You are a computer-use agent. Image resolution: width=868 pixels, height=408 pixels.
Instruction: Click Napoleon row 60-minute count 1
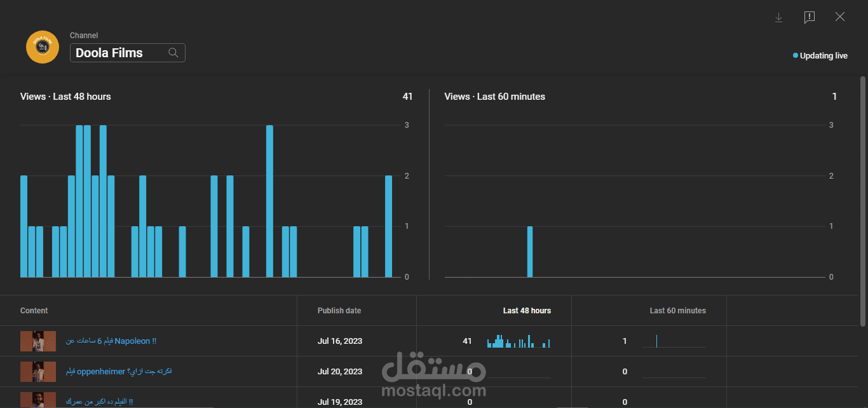pos(625,341)
